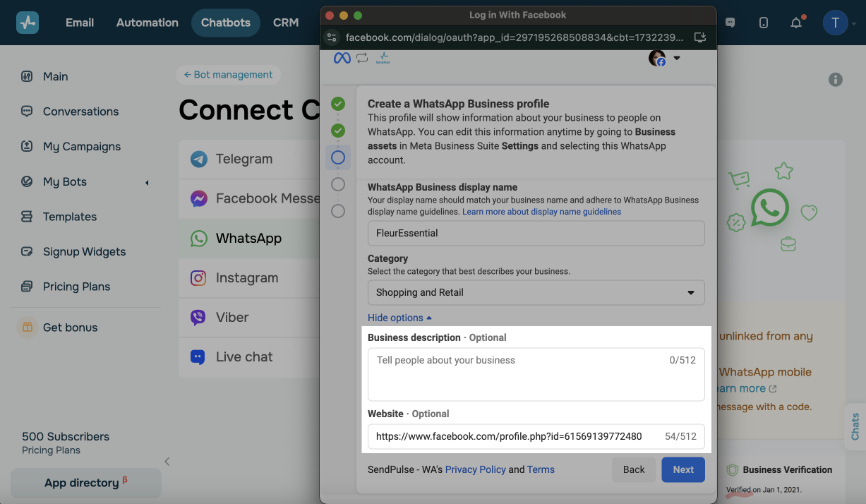Viewport: 866px width, 504px height.
Task: Click the info icon near page title
Action: point(836,80)
